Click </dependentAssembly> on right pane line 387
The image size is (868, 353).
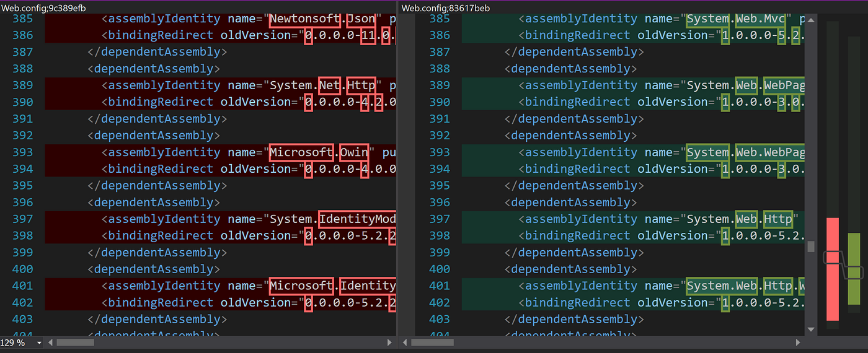[574, 52]
